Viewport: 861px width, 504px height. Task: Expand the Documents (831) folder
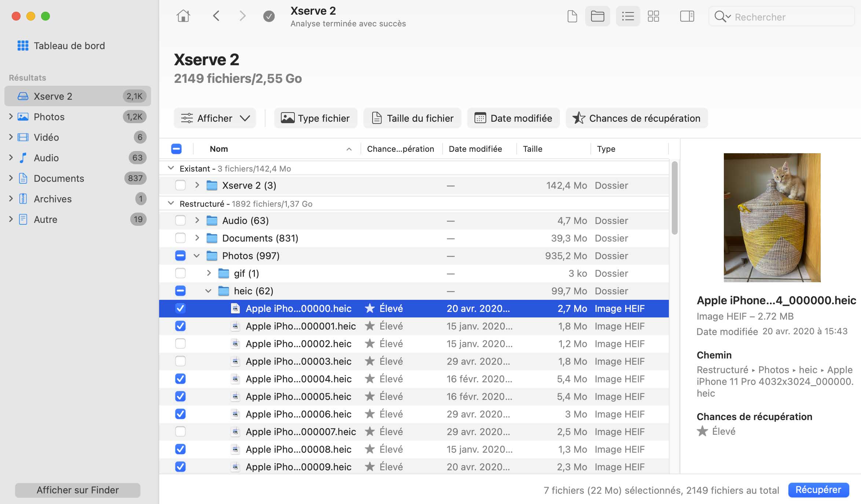197,238
